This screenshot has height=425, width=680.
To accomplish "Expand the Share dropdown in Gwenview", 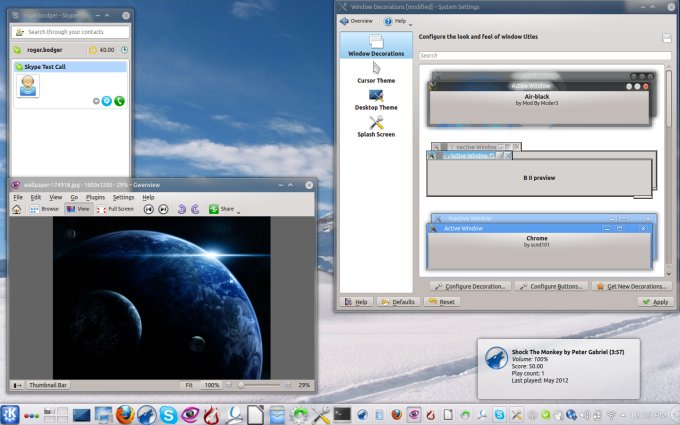I will click(227, 209).
